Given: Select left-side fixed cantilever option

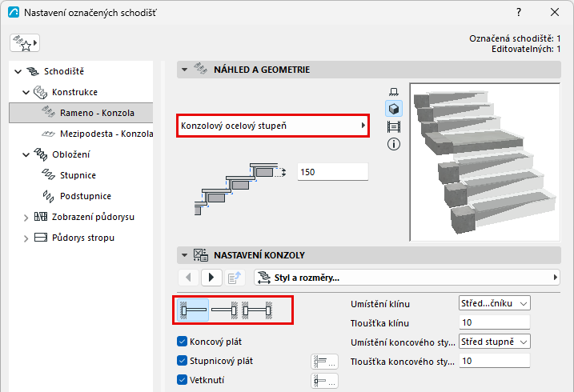Looking at the screenshot, I should (x=193, y=310).
